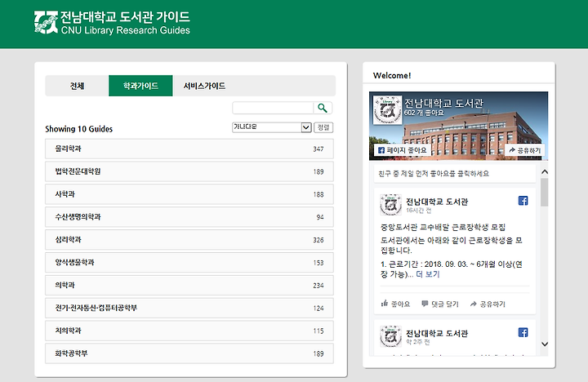Open the 치의학과 guide
588x382 pixels.
(x=189, y=331)
